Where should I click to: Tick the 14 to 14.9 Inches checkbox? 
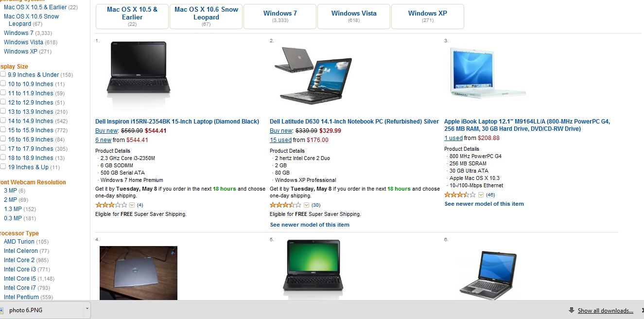[3, 121]
